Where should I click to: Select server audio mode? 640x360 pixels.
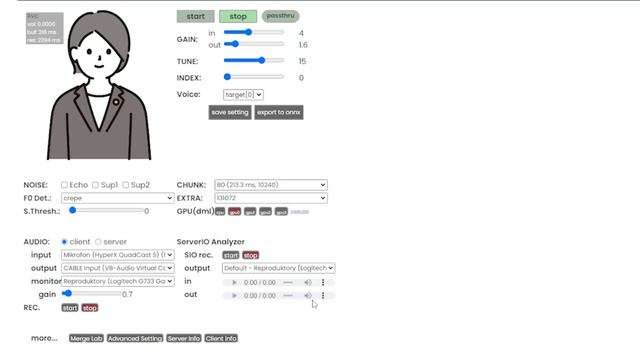(x=98, y=242)
